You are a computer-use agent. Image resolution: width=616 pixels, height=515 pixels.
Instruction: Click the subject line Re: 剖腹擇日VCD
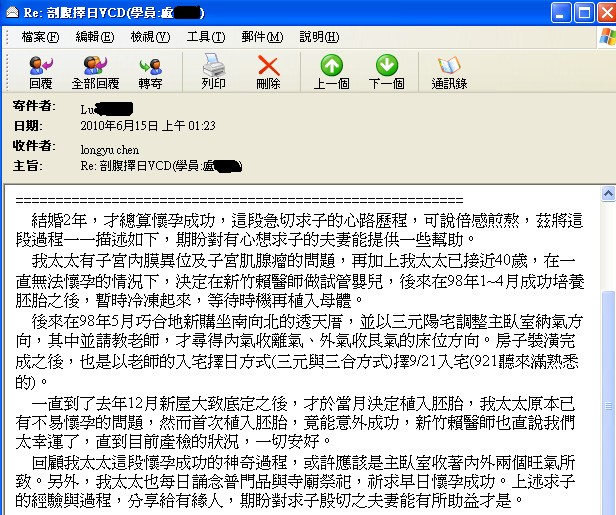click(x=161, y=166)
